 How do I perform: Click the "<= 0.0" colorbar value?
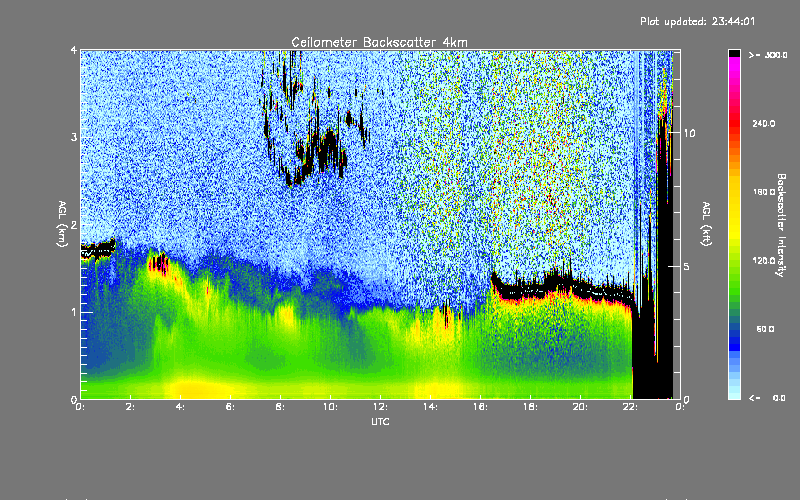(x=767, y=398)
